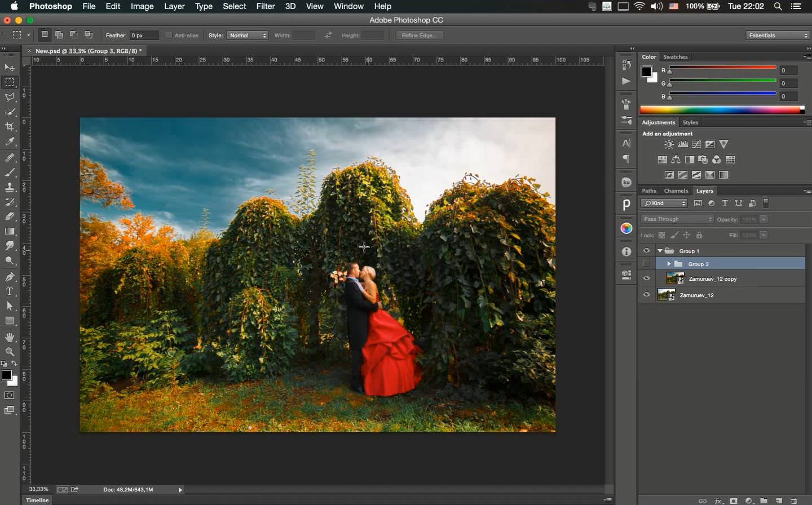Select the Move tool
Viewport: 812px width, 505px height.
click(10, 68)
